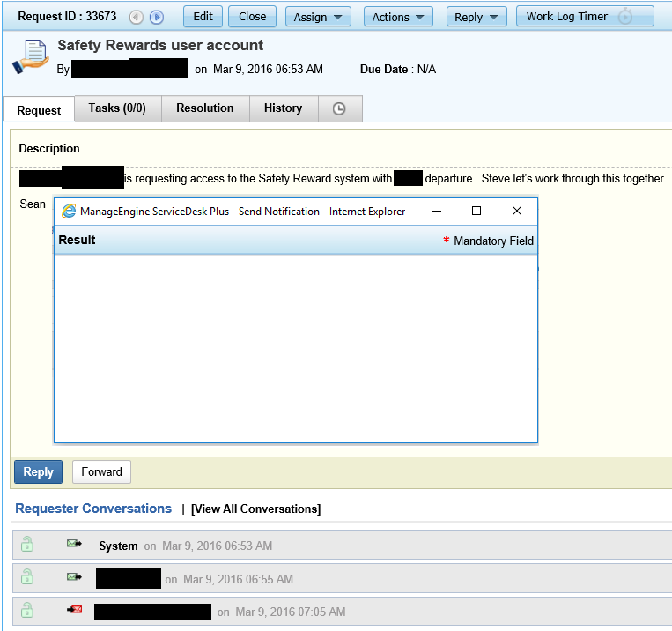
Task: Click the blue Reply button below description
Action: coord(38,471)
